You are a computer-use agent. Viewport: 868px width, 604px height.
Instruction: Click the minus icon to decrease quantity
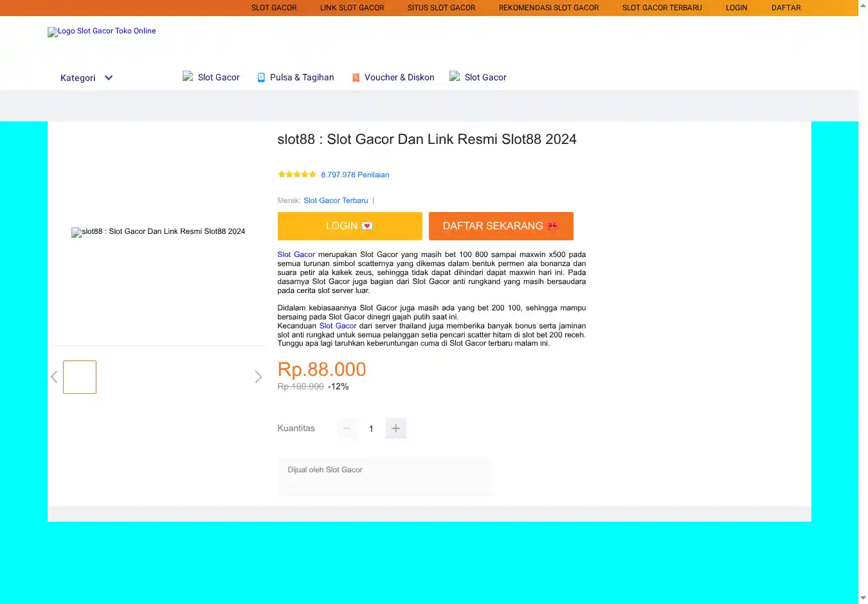[x=347, y=429]
